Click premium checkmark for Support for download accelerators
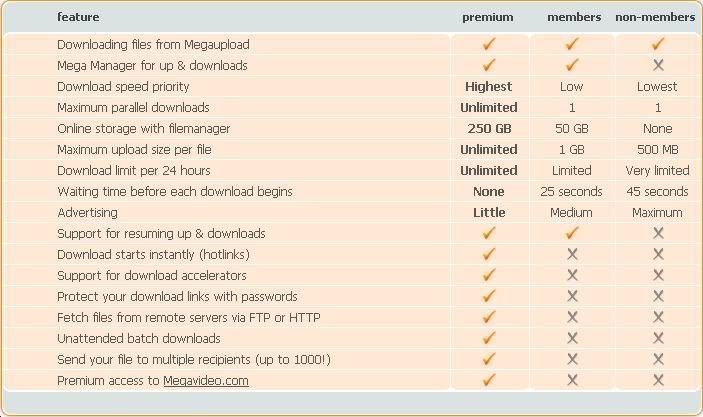 click(x=489, y=275)
